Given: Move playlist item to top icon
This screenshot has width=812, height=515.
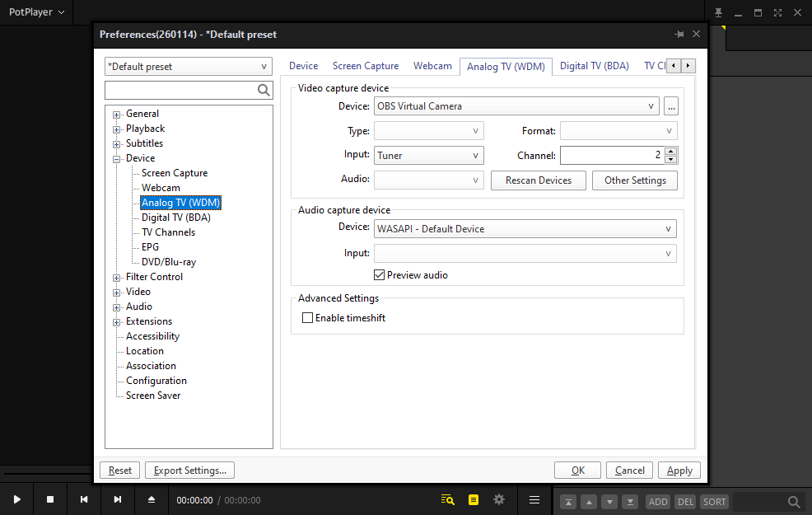Looking at the screenshot, I should [568, 501].
